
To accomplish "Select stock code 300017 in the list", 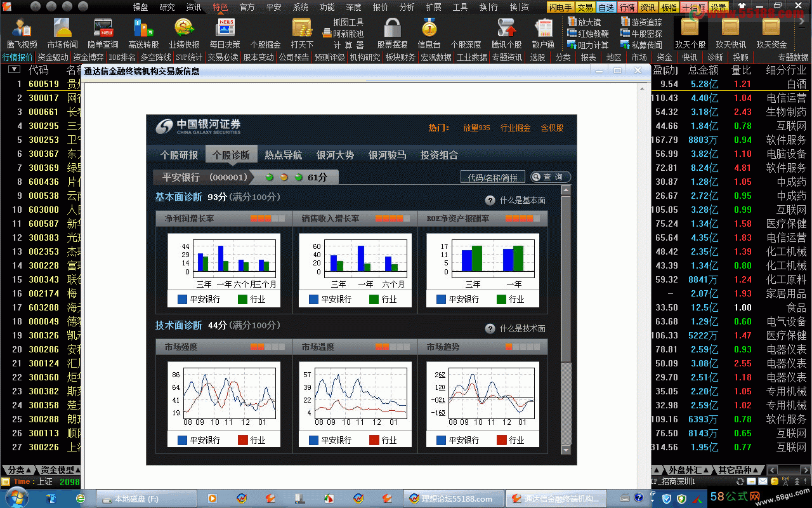I will [44, 98].
